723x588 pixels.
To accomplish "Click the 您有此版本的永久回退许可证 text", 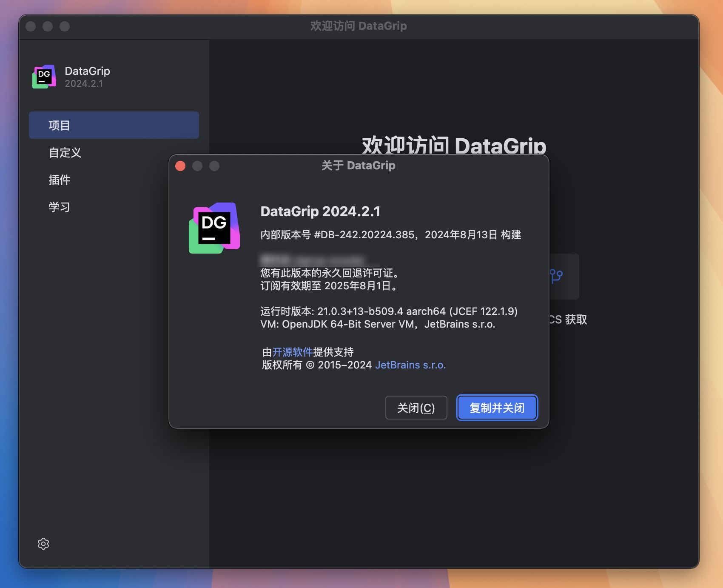I will [330, 273].
